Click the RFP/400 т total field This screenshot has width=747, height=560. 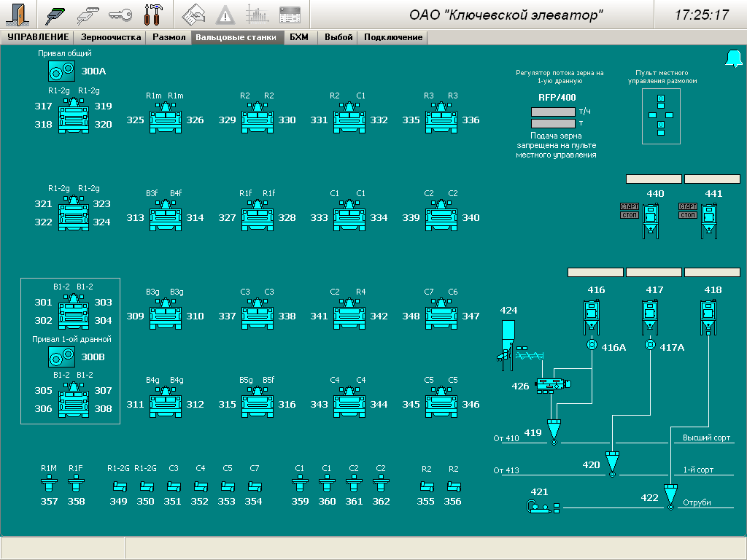click(553, 124)
